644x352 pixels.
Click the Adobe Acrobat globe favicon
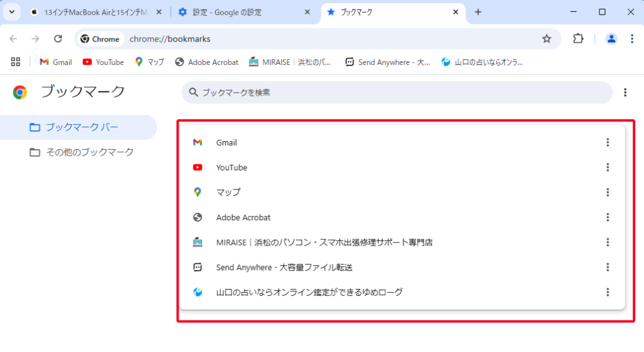[x=197, y=217]
